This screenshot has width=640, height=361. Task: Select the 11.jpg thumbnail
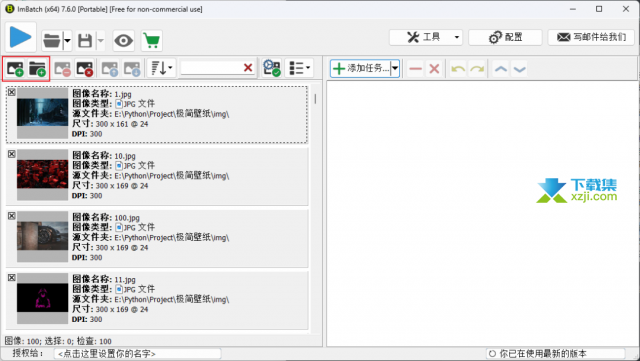(x=42, y=298)
